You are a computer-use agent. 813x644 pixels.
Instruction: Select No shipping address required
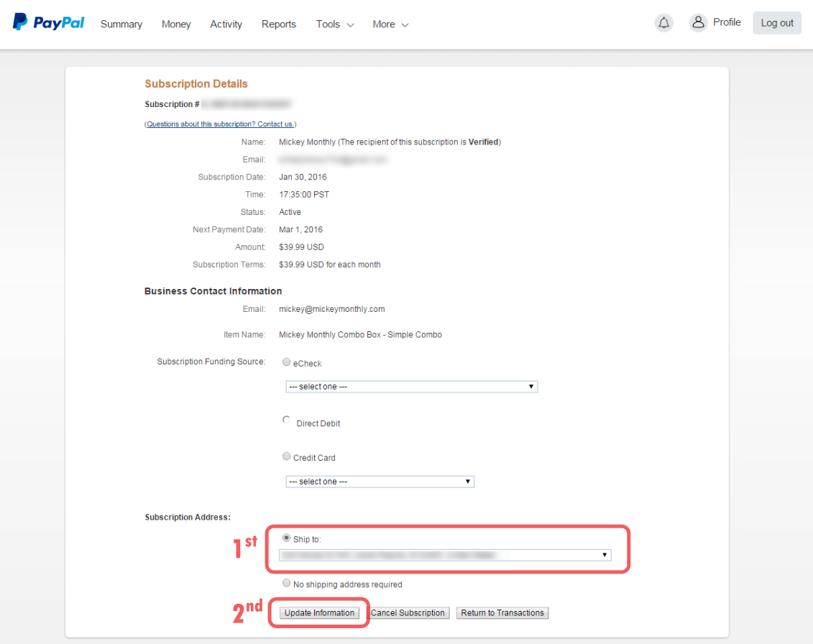point(286,583)
